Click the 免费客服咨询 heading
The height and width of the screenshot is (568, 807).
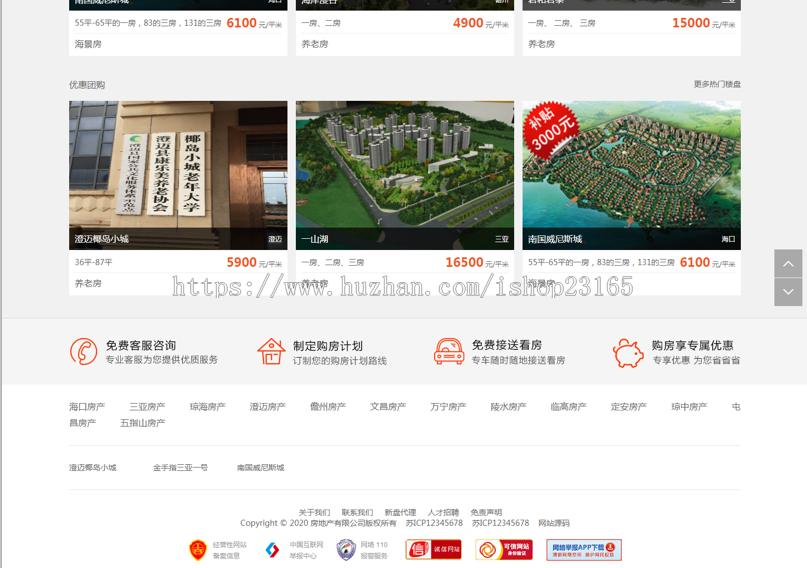(141, 345)
